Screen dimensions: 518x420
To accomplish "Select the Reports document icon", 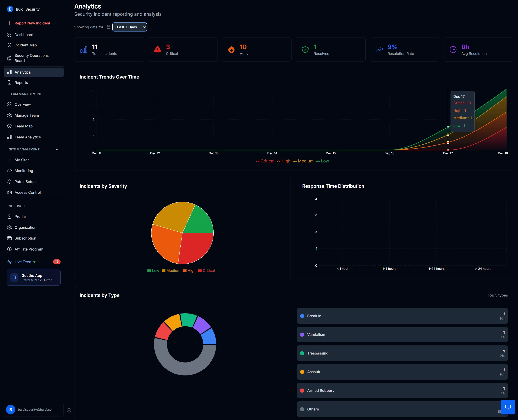I will [9, 82].
